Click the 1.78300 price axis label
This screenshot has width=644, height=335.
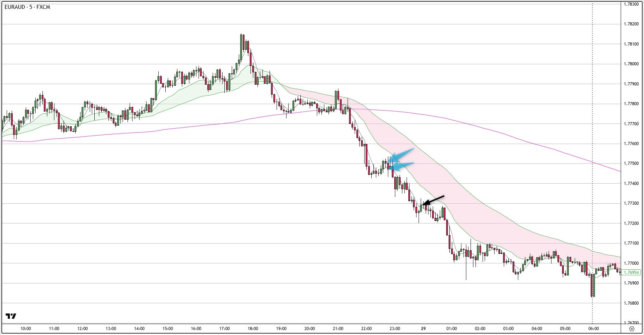pos(631,4)
